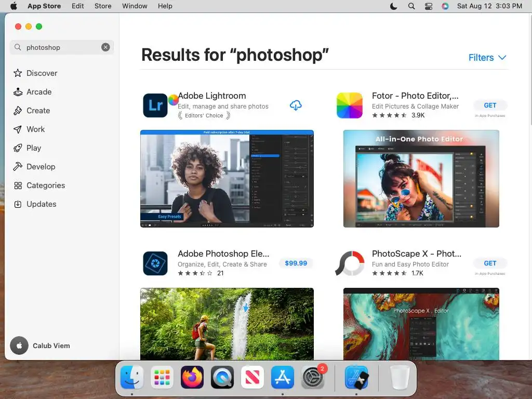The width and height of the screenshot is (532, 399).
Task: Open the Discover section in sidebar
Action: [x=35, y=73]
